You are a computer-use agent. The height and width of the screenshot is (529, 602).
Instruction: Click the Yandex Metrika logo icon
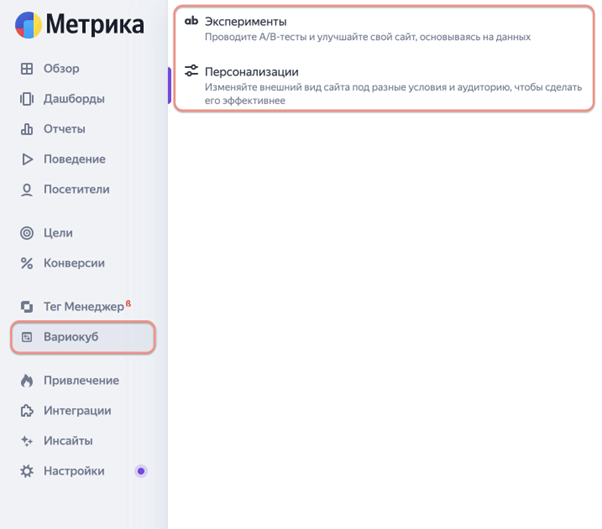pos(29,24)
